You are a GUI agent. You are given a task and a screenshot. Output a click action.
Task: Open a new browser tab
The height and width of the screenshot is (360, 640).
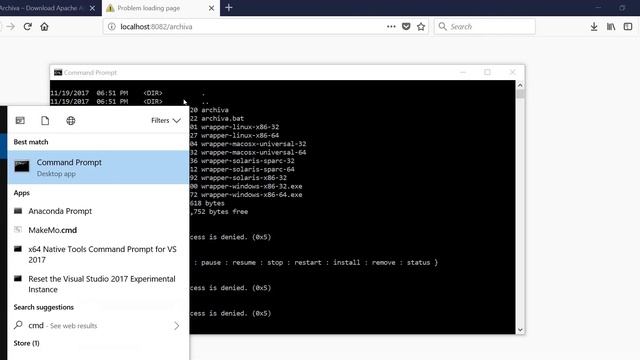click(x=229, y=8)
